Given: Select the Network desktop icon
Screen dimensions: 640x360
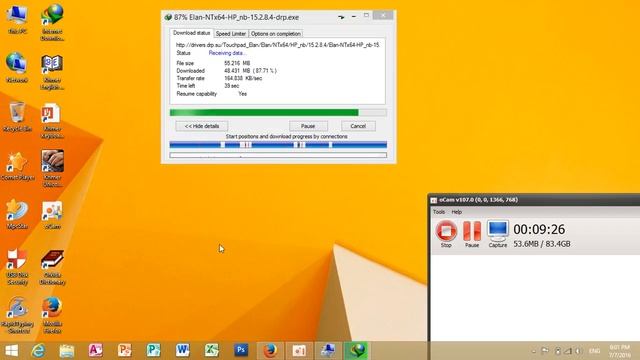Looking at the screenshot, I should coord(17,67).
